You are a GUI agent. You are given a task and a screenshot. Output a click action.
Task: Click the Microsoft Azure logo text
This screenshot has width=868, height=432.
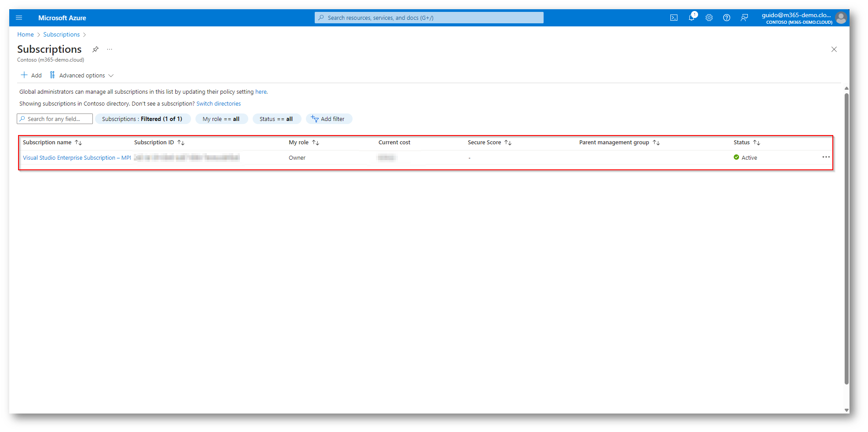(x=62, y=18)
